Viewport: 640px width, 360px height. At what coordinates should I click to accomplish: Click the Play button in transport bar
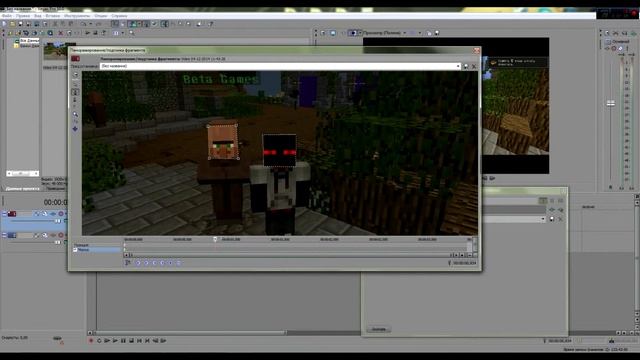115,340
